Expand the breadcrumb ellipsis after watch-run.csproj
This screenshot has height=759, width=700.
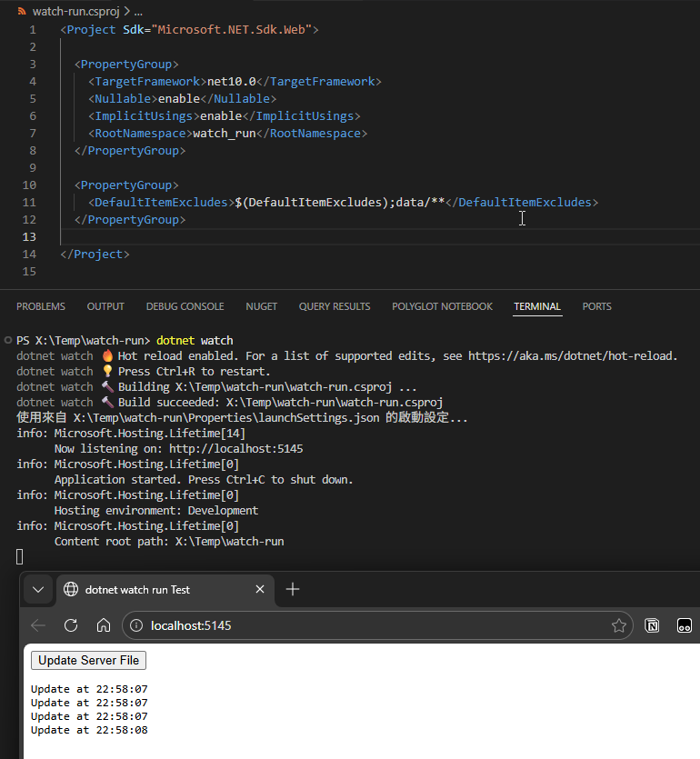[x=138, y=12]
